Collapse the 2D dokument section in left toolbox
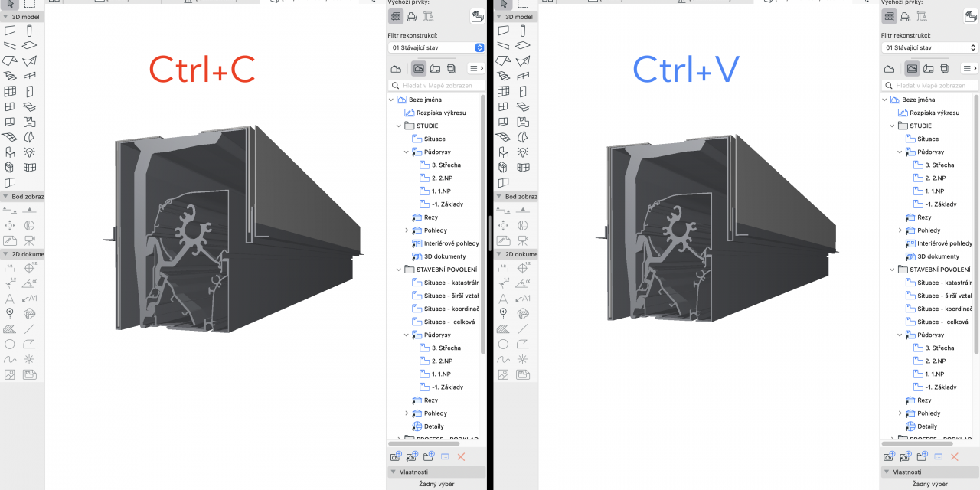The image size is (980, 490). 6,254
